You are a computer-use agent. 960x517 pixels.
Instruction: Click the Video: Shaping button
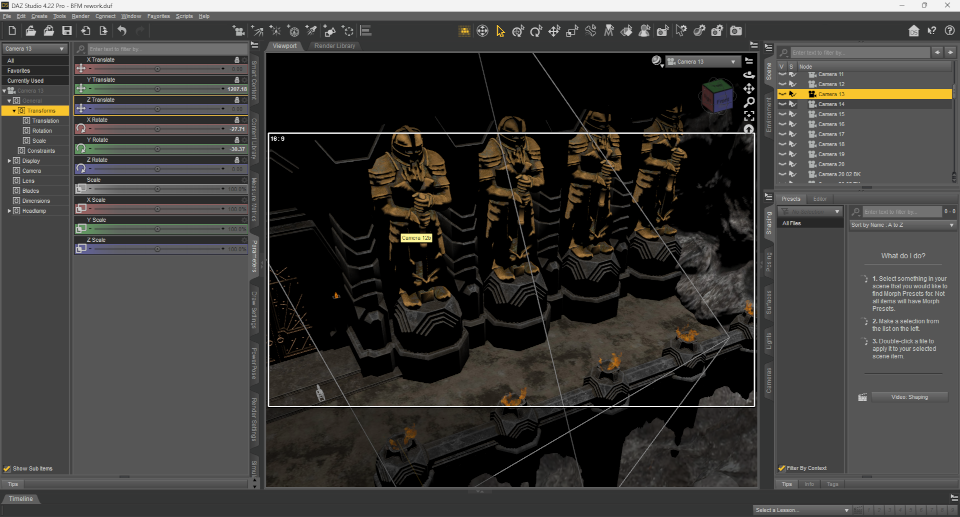pos(909,397)
